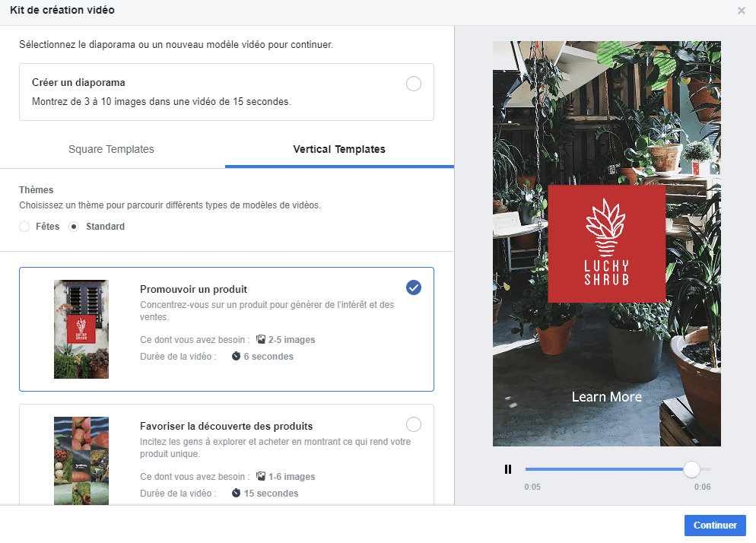This screenshot has width=756, height=543.
Task: Click the 15 secondes timer icon
Action: pyautogui.click(x=236, y=493)
